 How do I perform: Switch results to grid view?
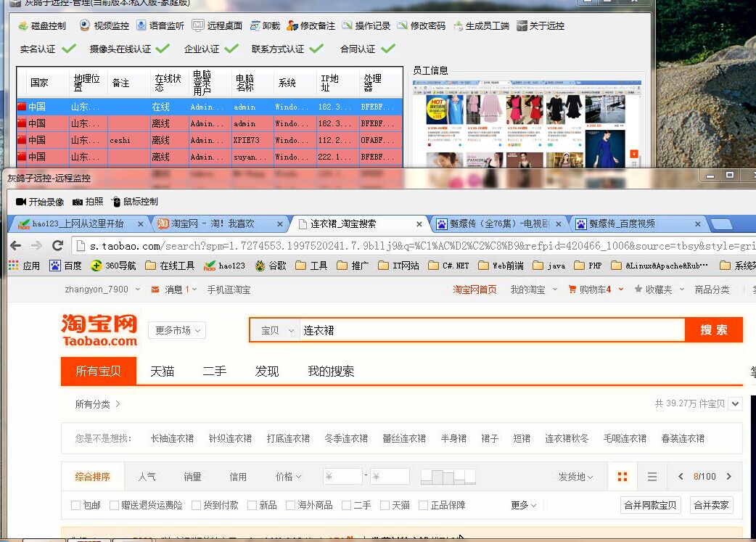click(623, 477)
